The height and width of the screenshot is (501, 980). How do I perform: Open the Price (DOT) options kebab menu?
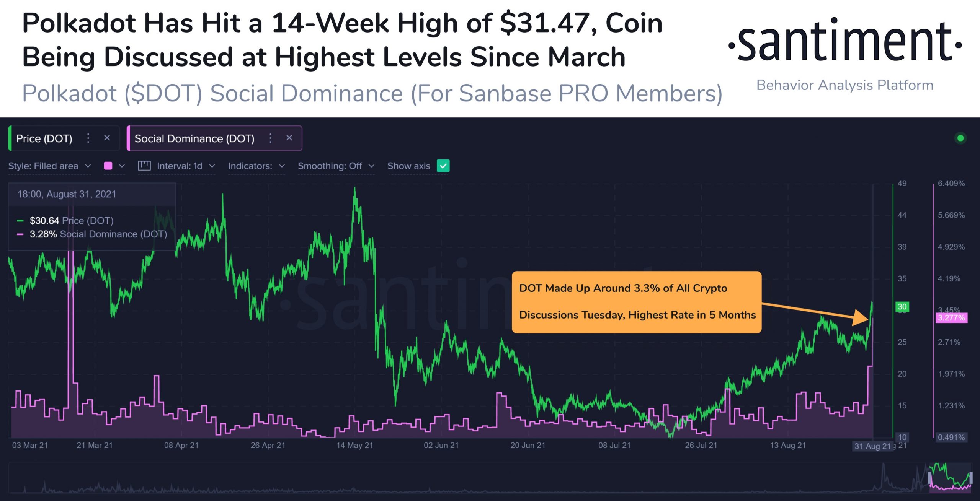88,138
